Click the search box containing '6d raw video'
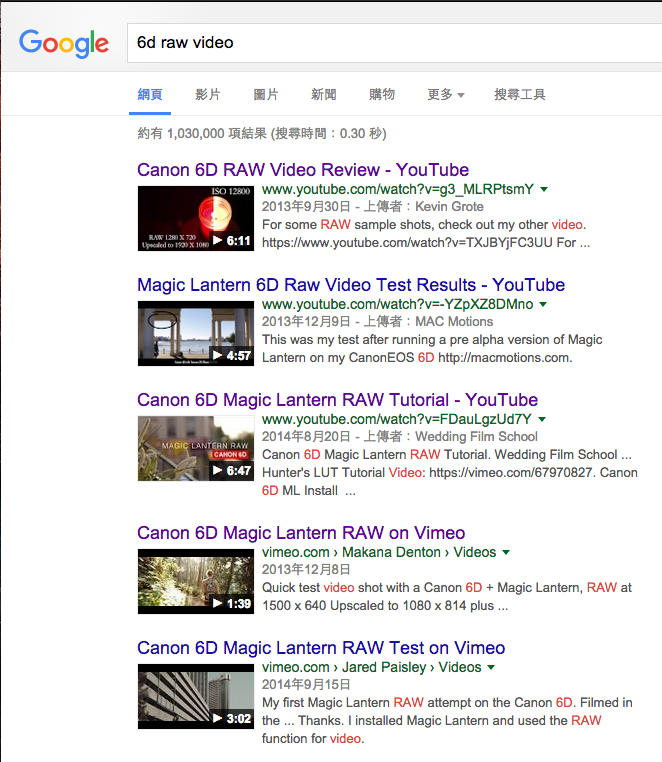The height and width of the screenshot is (762, 662). point(394,43)
